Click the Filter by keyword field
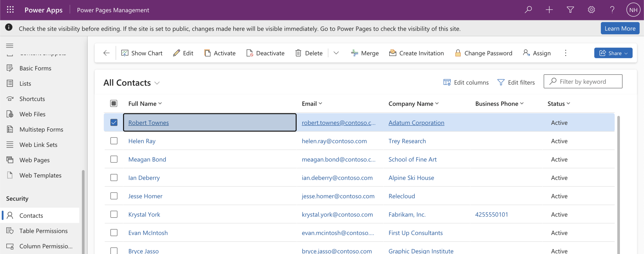This screenshot has width=644, height=254. coord(586,82)
